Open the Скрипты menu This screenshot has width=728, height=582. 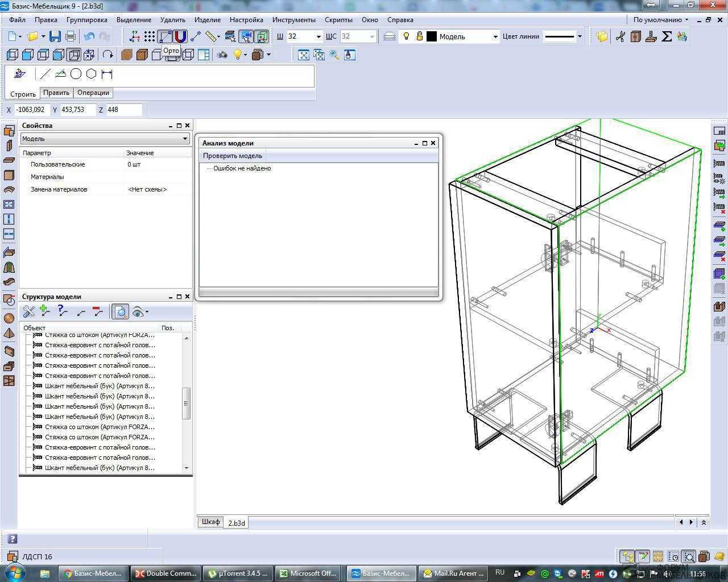pos(338,19)
